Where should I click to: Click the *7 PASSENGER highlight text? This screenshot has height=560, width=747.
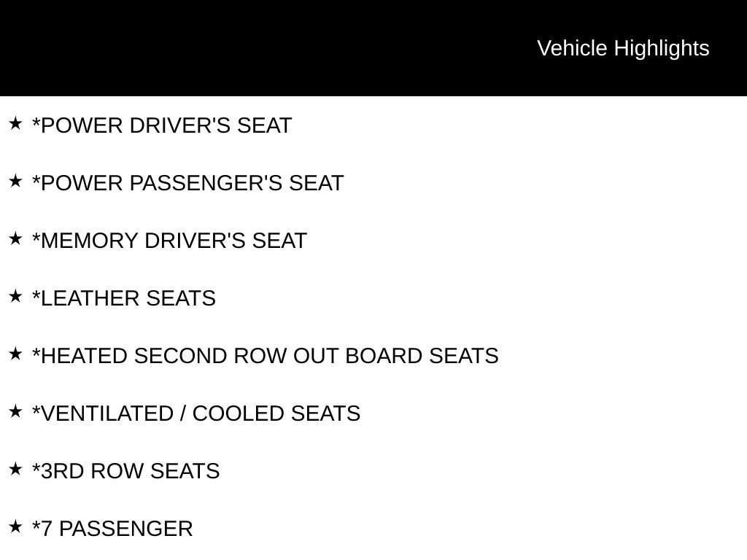point(112,529)
